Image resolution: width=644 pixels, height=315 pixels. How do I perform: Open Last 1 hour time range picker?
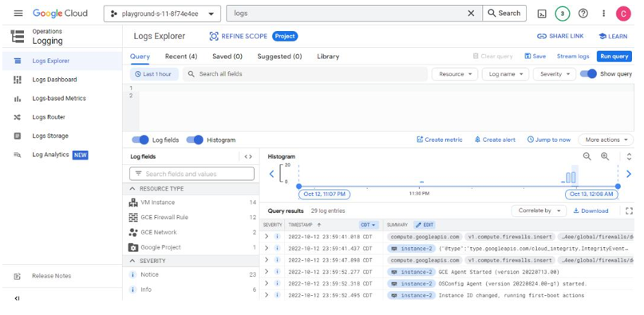155,74
